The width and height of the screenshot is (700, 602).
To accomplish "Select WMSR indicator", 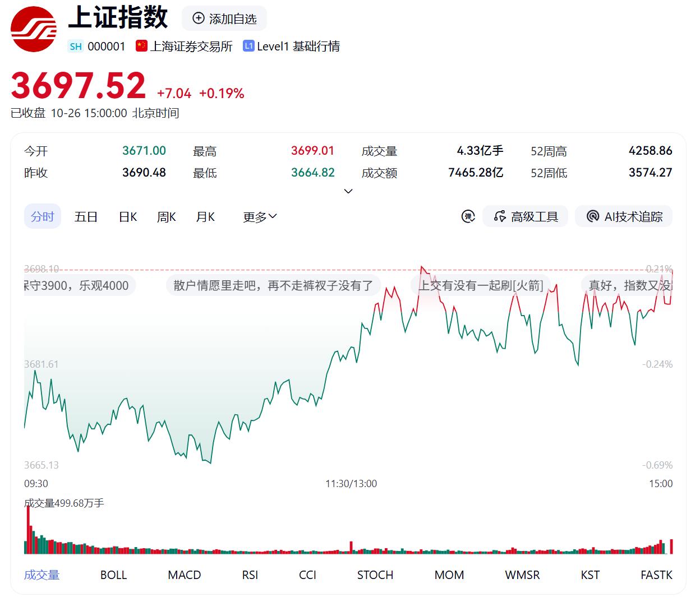I will pos(522,575).
